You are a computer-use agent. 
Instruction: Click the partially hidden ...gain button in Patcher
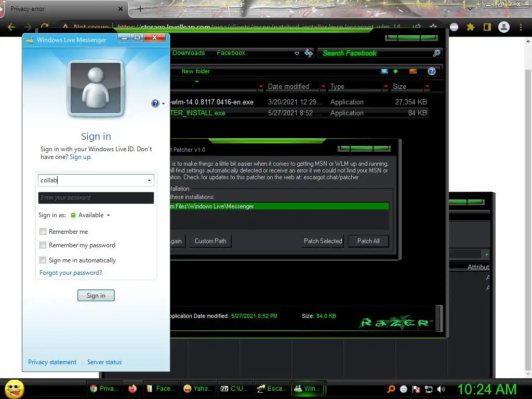tap(178, 241)
